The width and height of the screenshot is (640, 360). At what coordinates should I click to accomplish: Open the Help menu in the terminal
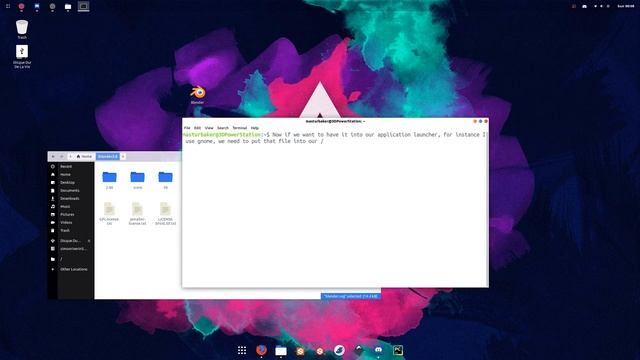255,128
